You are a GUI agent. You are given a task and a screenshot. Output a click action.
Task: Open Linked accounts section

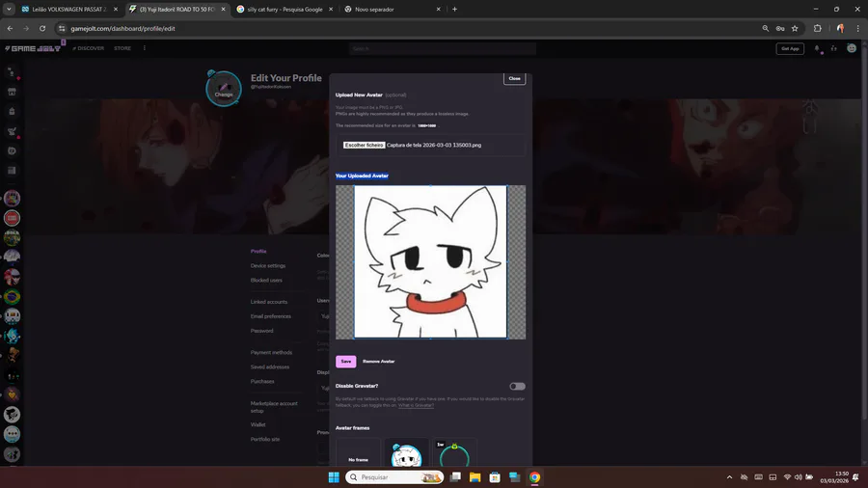pyautogui.click(x=268, y=302)
